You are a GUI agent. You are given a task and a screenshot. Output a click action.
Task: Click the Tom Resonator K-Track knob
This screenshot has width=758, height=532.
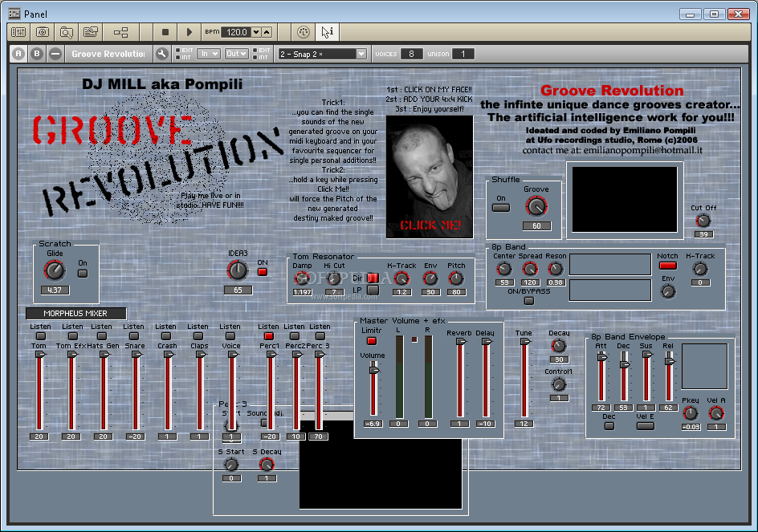[x=401, y=278]
